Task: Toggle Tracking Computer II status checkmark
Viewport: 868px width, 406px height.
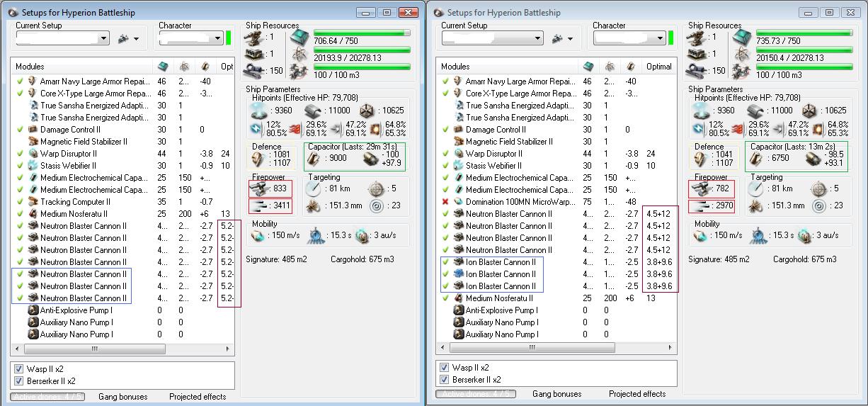Action: 20,202
